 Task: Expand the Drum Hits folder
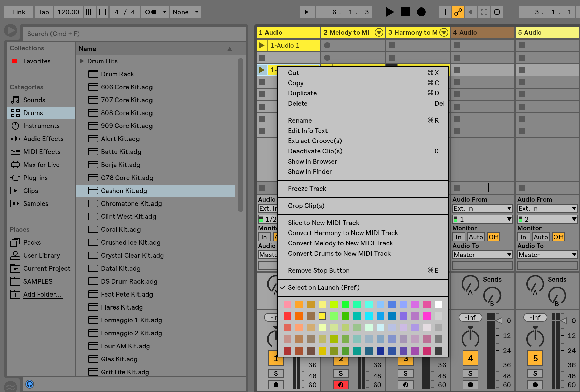[x=82, y=61]
